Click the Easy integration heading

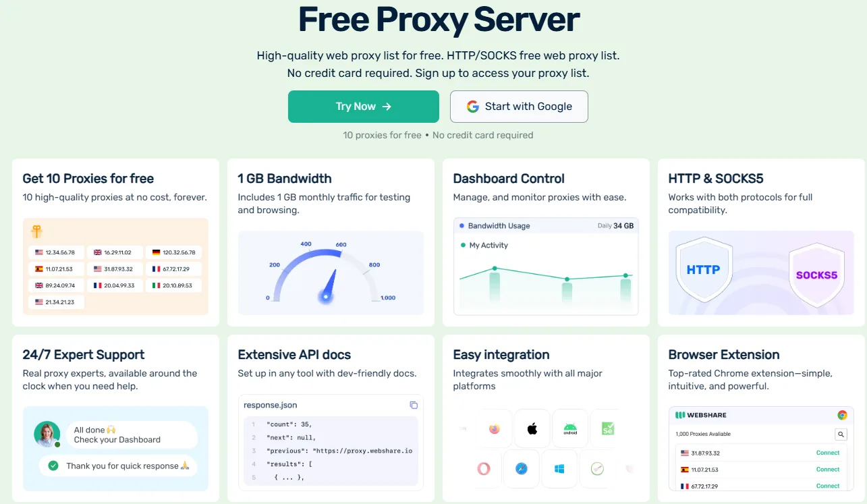pyautogui.click(x=501, y=355)
